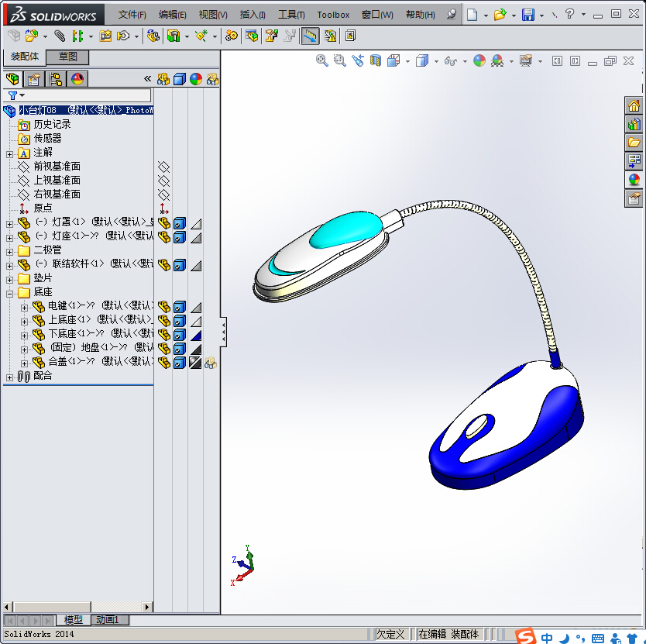The height and width of the screenshot is (644, 646).
Task: Toggle display mode cube for 电键<1>
Action: [x=179, y=307]
